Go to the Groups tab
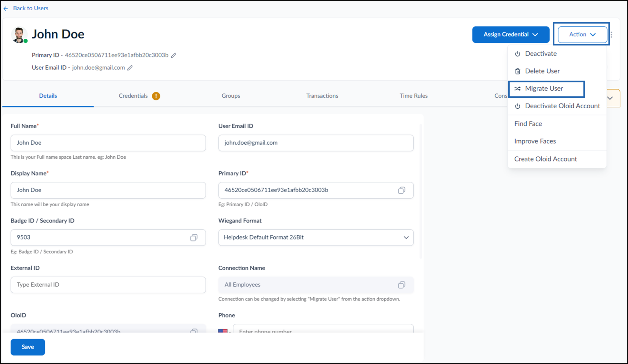This screenshot has height=364, width=628. click(x=231, y=96)
